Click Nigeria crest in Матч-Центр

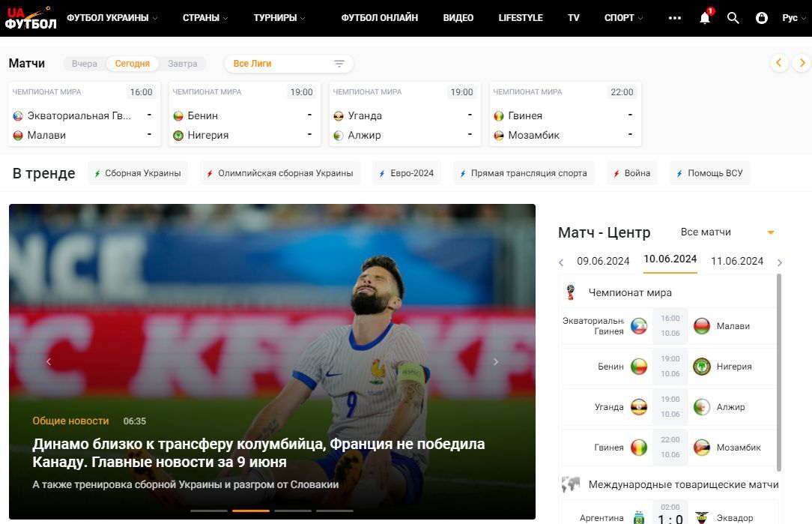coord(702,367)
